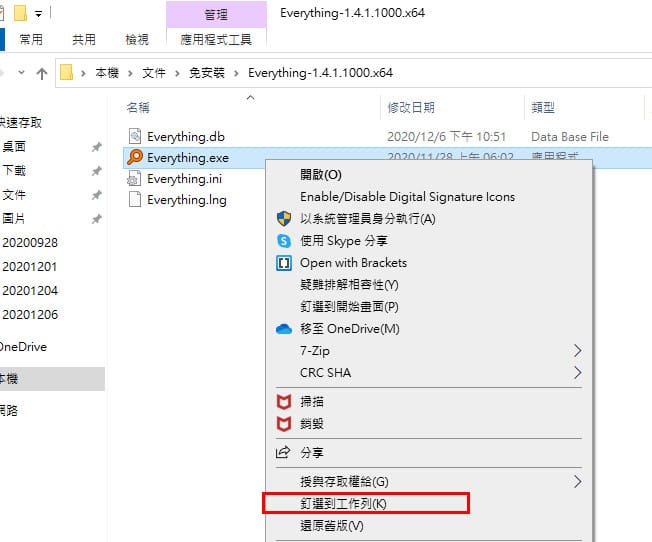Click the folder icon in title bar
Screen dimensions: 652x542
coord(20,13)
